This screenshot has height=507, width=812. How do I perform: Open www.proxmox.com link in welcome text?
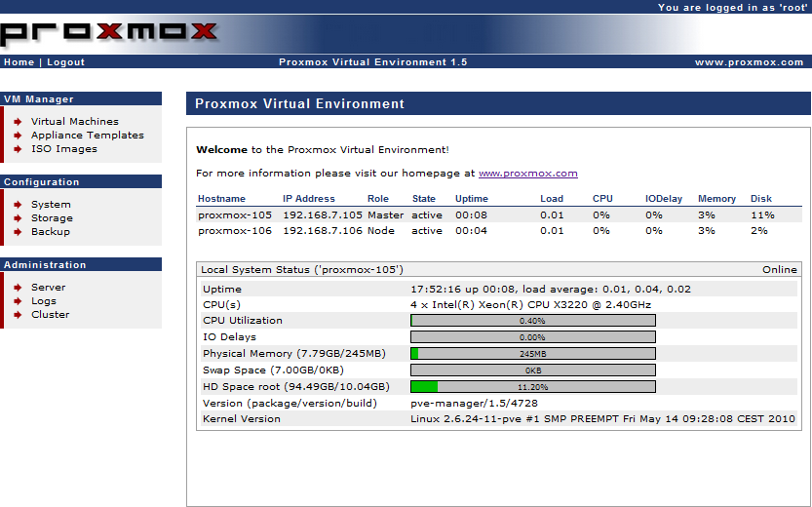click(528, 174)
